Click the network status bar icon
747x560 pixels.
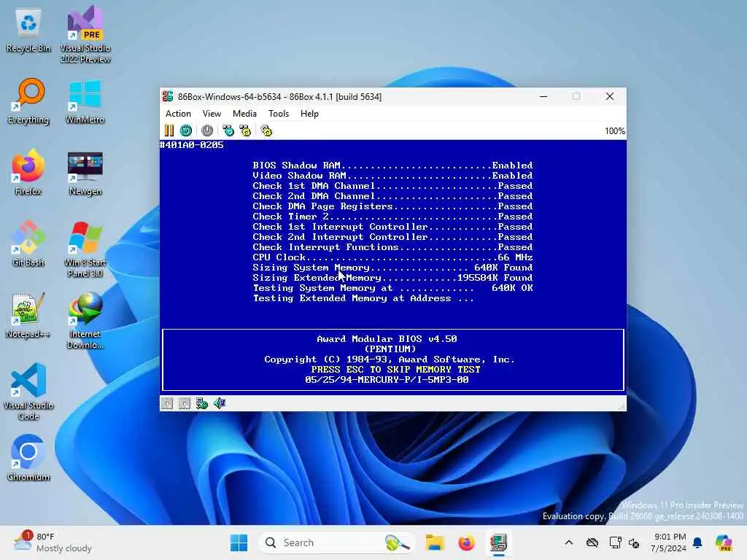point(202,404)
